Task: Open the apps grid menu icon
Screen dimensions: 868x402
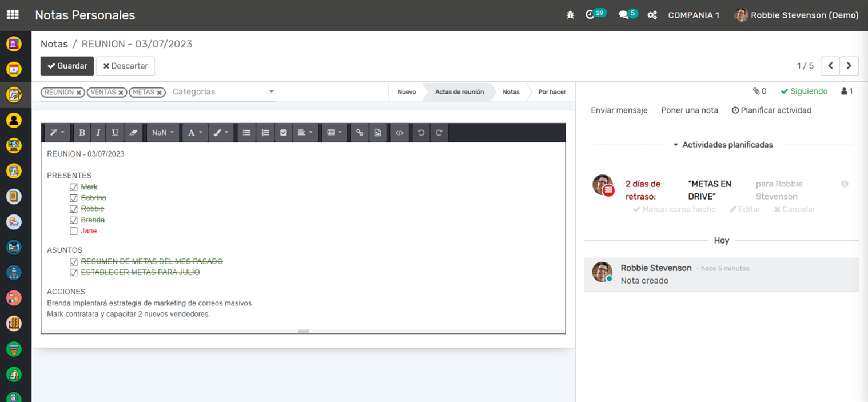Action: click(13, 15)
